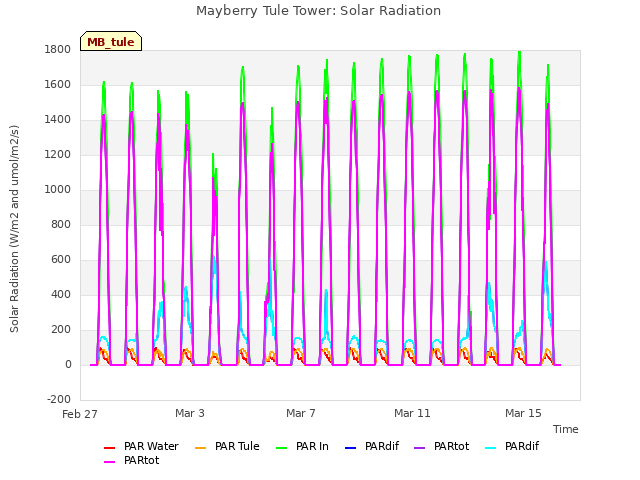Click the 600 y-axis tick label

tap(61, 260)
